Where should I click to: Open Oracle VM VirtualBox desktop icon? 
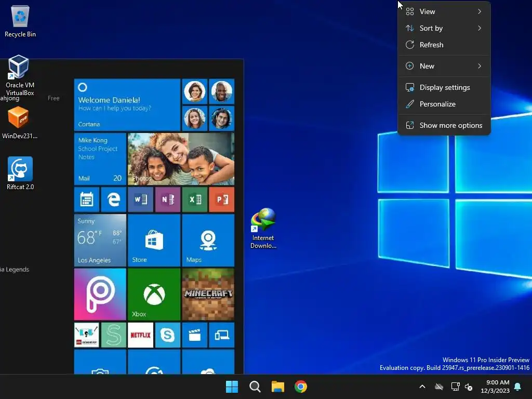20,75
